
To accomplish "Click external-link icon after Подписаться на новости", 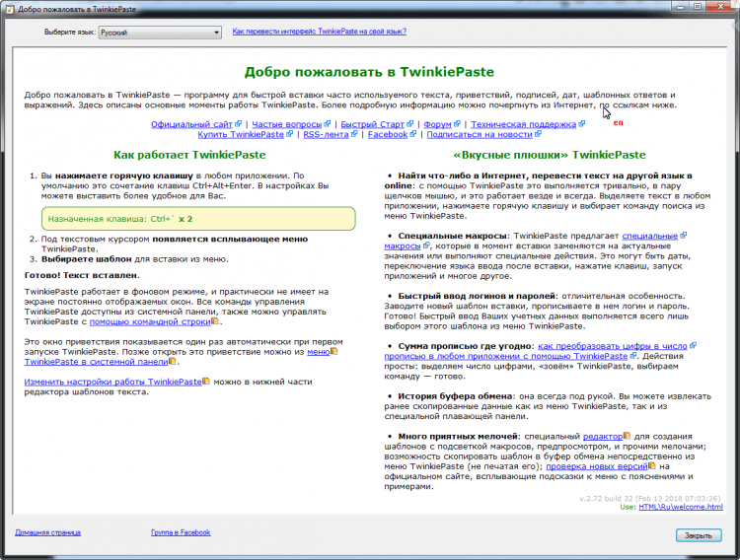I will click(x=538, y=134).
